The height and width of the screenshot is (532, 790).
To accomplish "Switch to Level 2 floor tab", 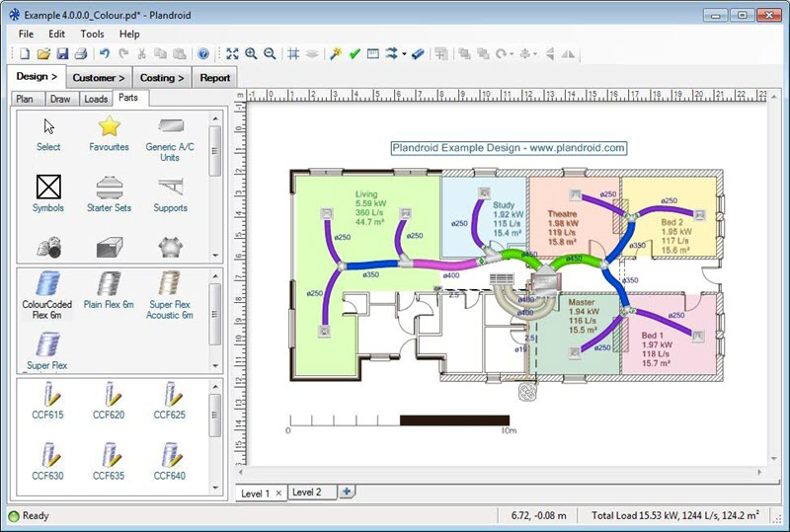I will coord(307,492).
